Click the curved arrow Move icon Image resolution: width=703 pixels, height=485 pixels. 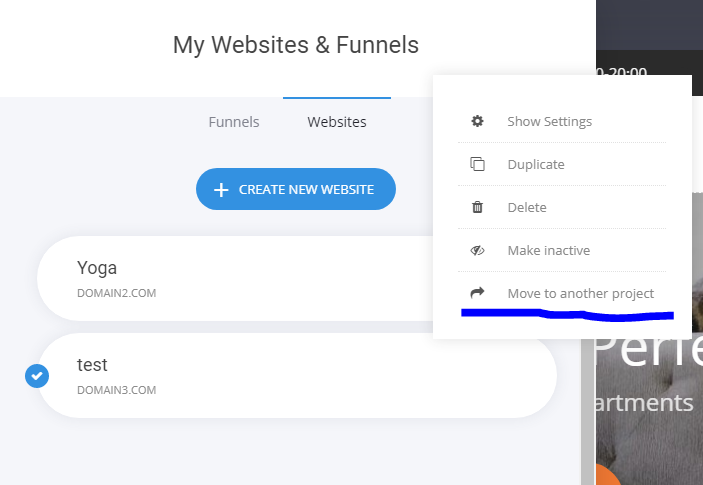click(477, 293)
